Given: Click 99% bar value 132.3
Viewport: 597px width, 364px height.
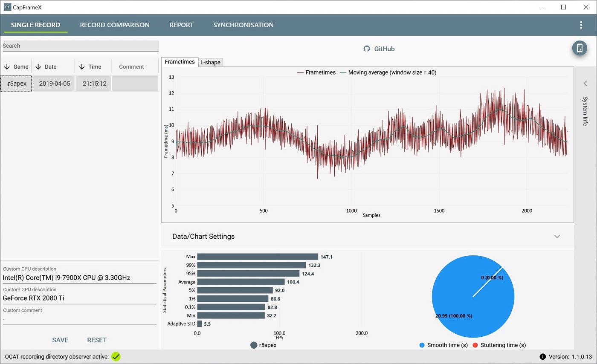Looking at the screenshot, I should coord(314,266).
